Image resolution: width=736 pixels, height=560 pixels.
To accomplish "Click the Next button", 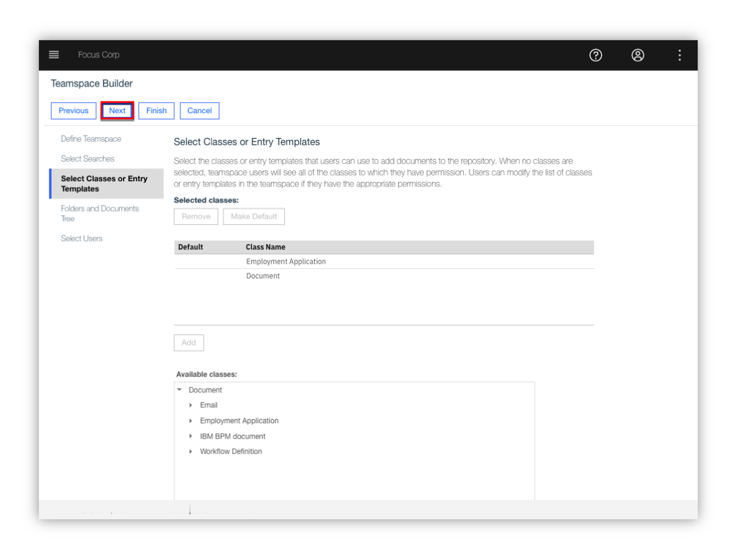I will point(118,110).
